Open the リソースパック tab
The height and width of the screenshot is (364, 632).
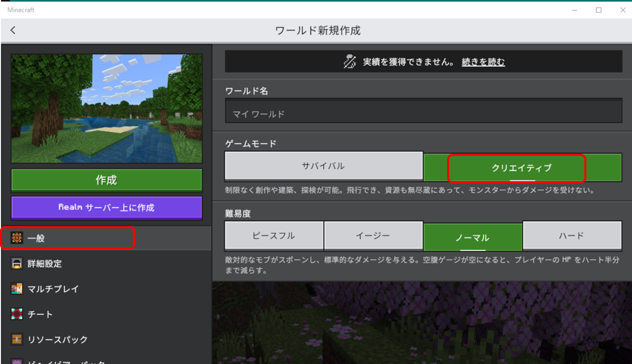[x=106, y=339]
